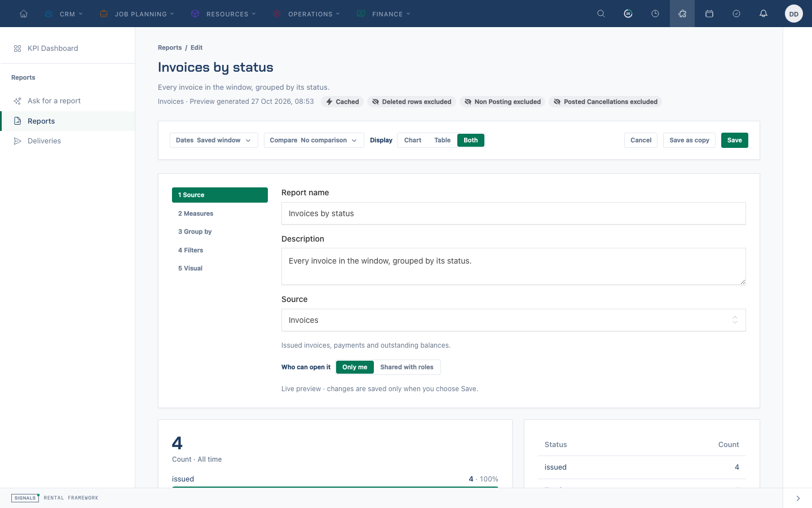The image size is (812, 508).
Task: Go to step 2 Measures
Action: coord(220,213)
